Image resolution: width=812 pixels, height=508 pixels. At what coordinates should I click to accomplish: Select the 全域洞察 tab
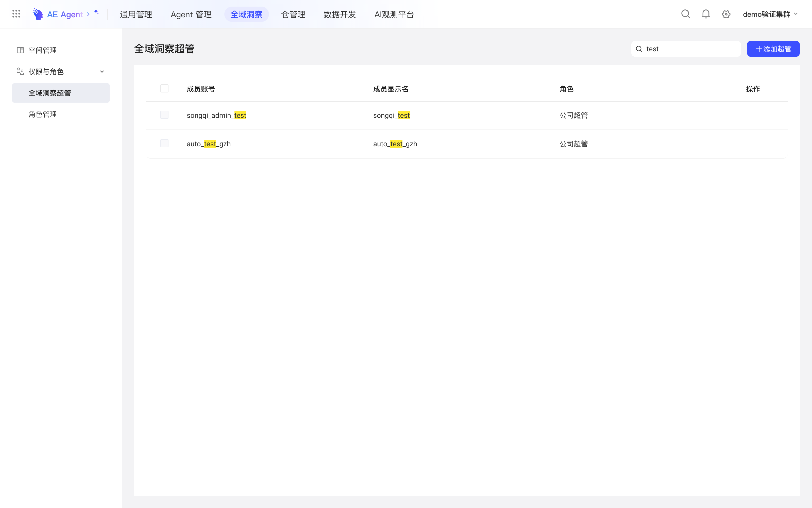(x=246, y=14)
